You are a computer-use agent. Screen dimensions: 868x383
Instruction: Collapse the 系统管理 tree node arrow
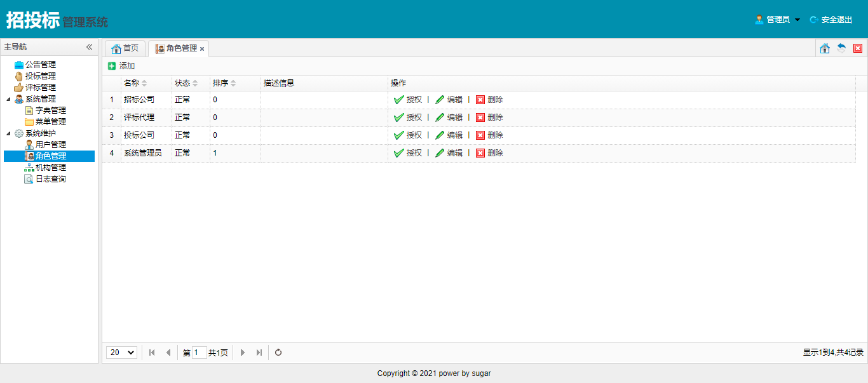click(8, 99)
